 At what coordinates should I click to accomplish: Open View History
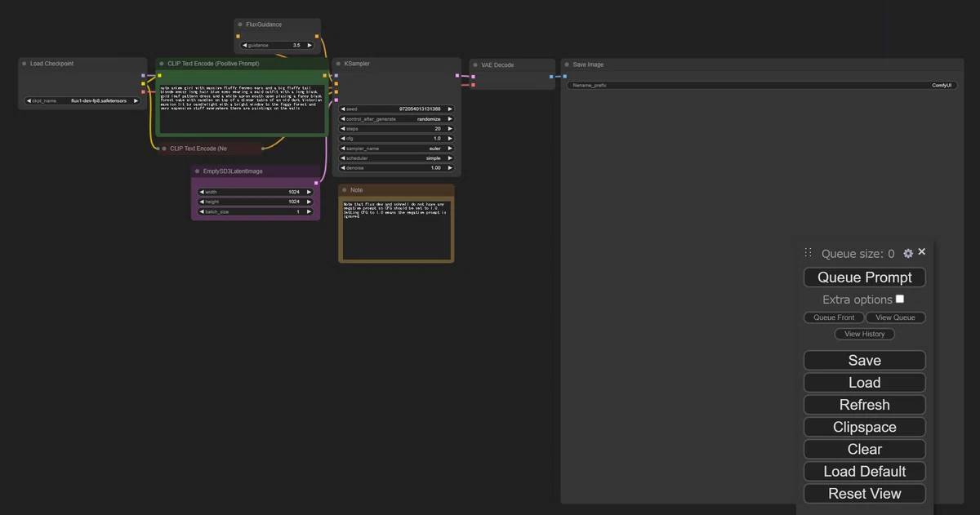(865, 334)
